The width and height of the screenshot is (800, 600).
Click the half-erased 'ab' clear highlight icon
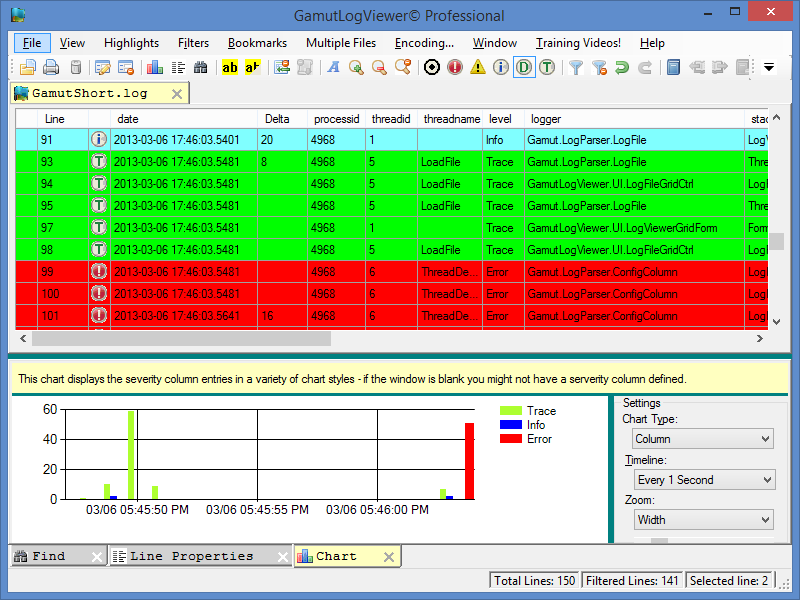pyautogui.click(x=253, y=67)
